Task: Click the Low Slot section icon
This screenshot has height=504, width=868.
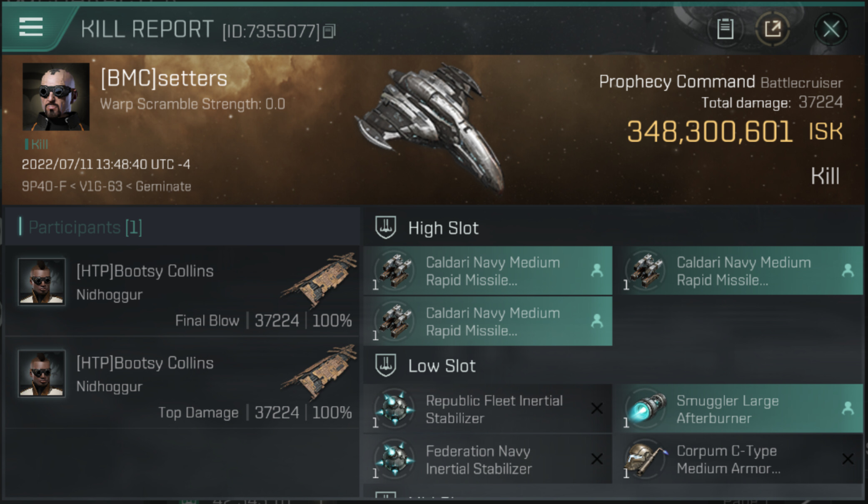Action: coord(386,366)
